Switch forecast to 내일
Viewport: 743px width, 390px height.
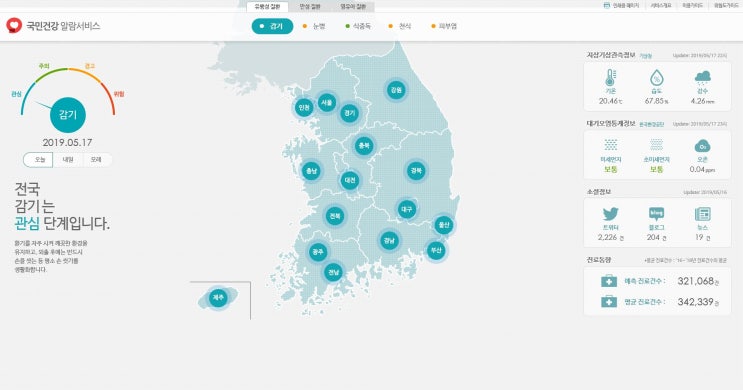coord(68,160)
